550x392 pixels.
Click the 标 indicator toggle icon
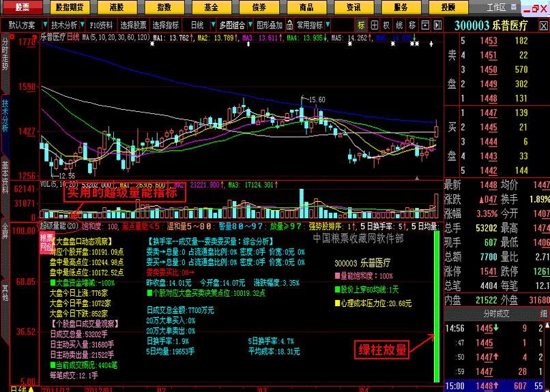[362, 25]
